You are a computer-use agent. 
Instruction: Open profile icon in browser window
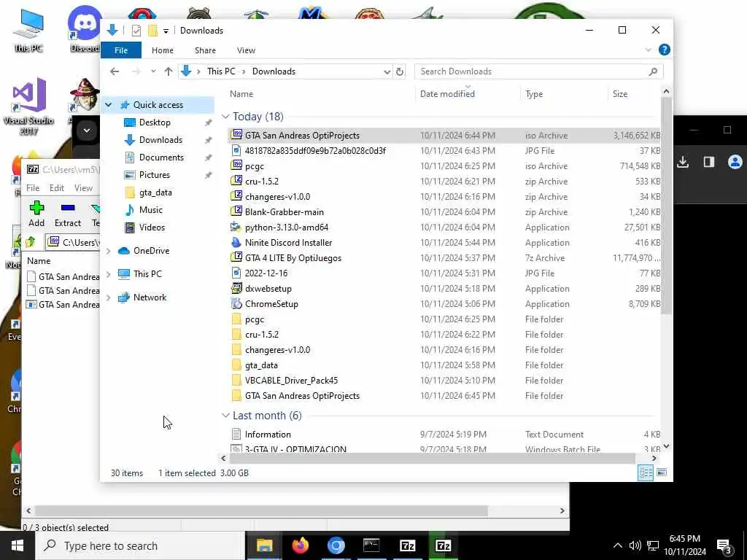735,162
